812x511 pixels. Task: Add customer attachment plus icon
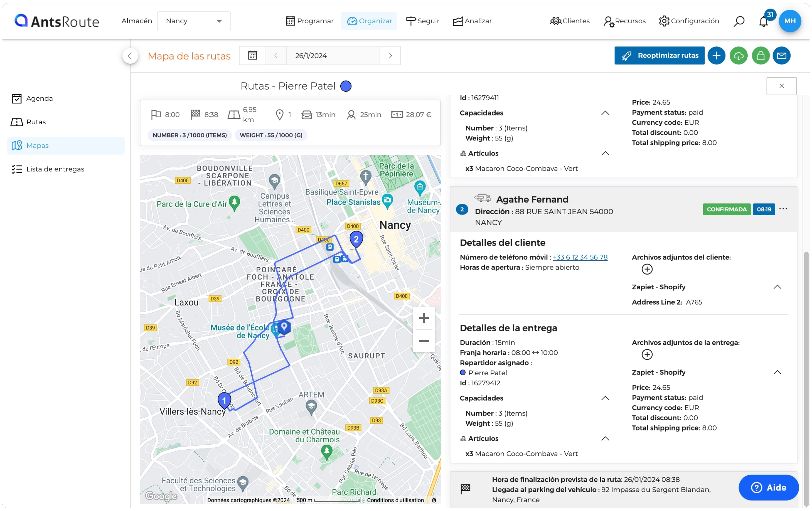pos(647,269)
